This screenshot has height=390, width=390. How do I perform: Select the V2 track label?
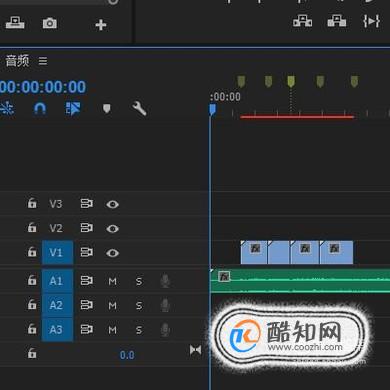point(56,228)
